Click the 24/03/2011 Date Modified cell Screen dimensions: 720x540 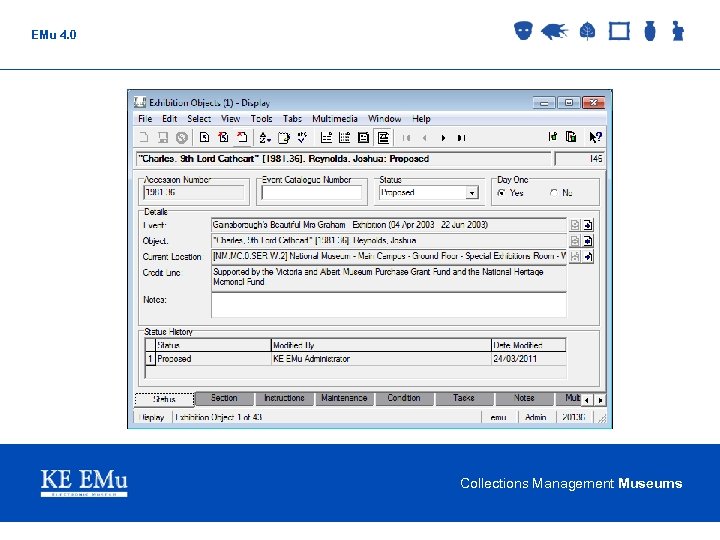[529, 359]
